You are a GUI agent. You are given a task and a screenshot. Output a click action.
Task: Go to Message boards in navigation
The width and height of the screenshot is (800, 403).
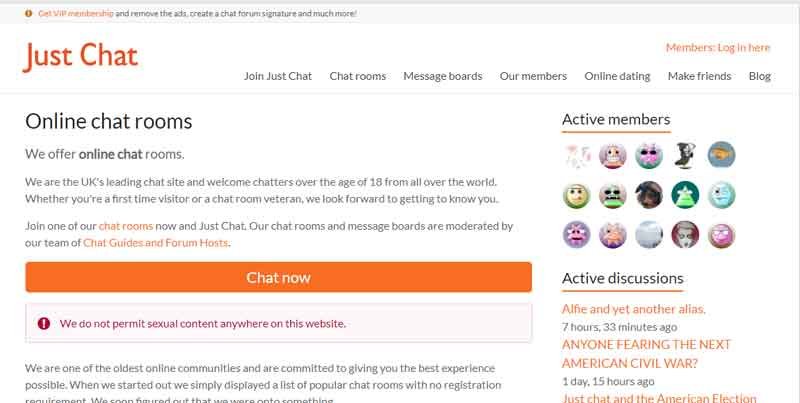443,76
